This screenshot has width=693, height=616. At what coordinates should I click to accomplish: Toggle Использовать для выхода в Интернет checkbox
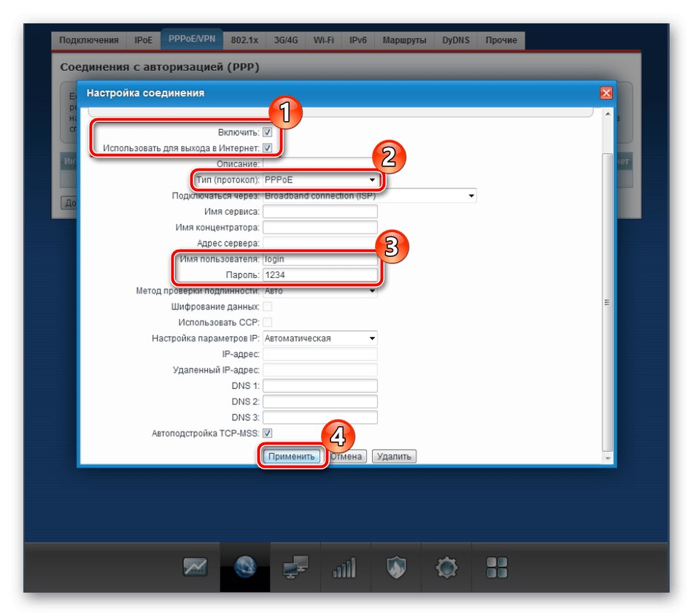point(268,147)
